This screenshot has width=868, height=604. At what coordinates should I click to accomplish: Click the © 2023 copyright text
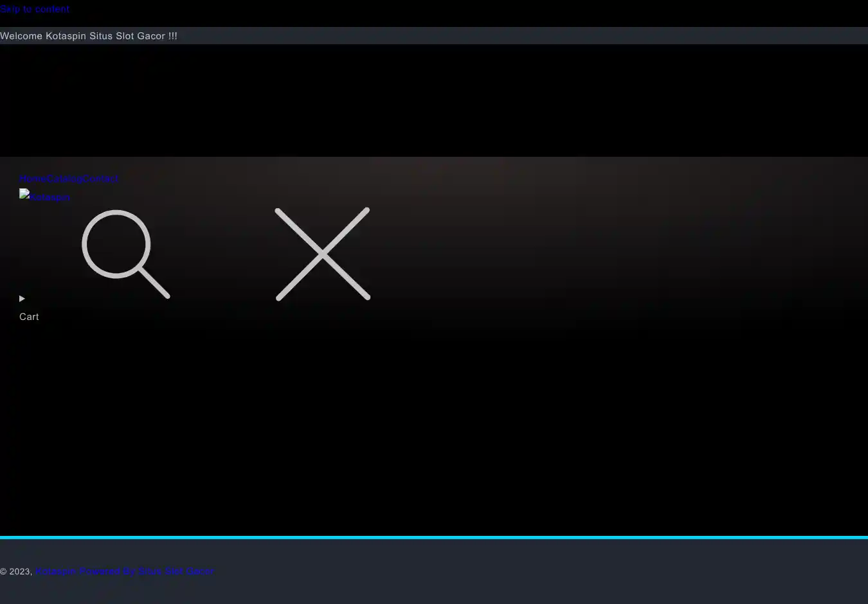click(x=16, y=571)
